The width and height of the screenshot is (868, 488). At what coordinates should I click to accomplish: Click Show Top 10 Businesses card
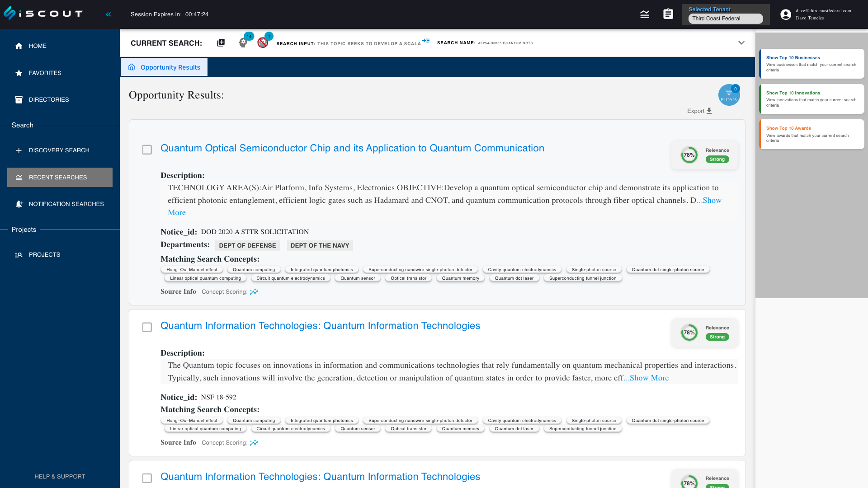[811, 64]
